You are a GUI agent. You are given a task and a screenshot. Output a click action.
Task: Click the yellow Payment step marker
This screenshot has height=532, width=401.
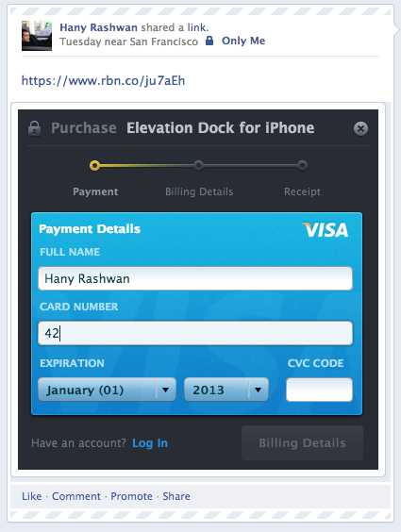point(94,166)
